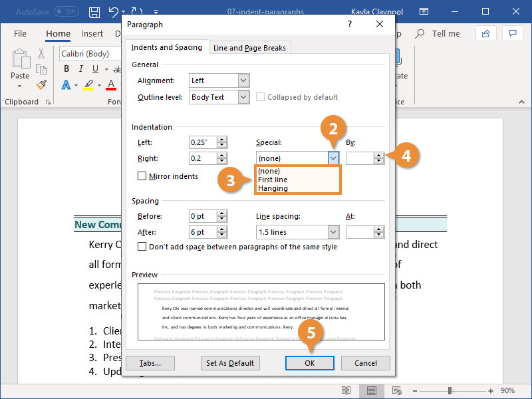The width and height of the screenshot is (532, 399).
Task: Toggle bold formatting
Action: coord(66,68)
